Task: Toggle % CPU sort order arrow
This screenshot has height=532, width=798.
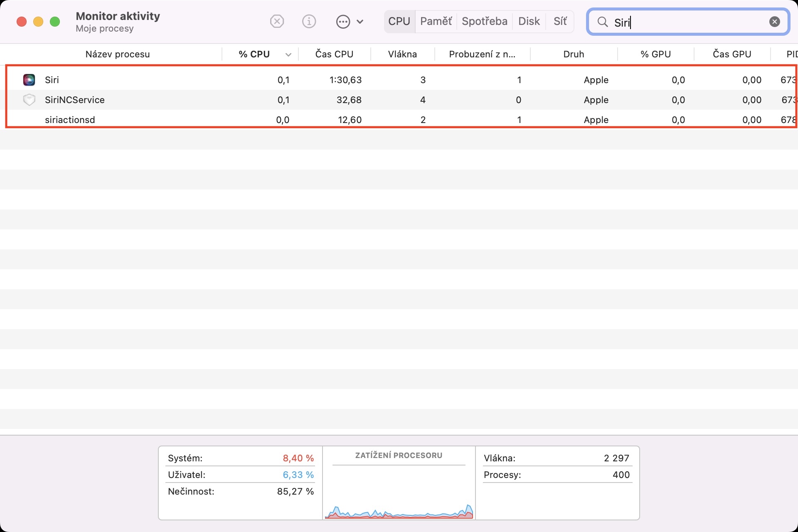Action: click(x=288, y=54)
